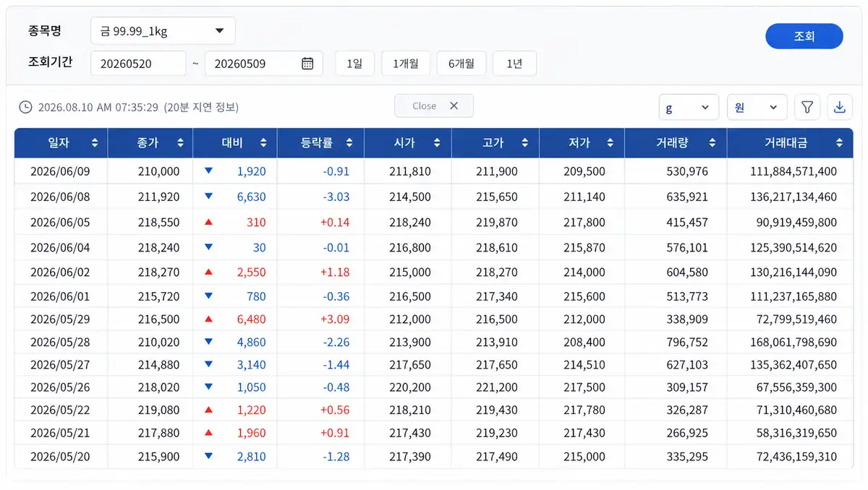
Task: Sort by the 고가 column
Action: (524, 143)
